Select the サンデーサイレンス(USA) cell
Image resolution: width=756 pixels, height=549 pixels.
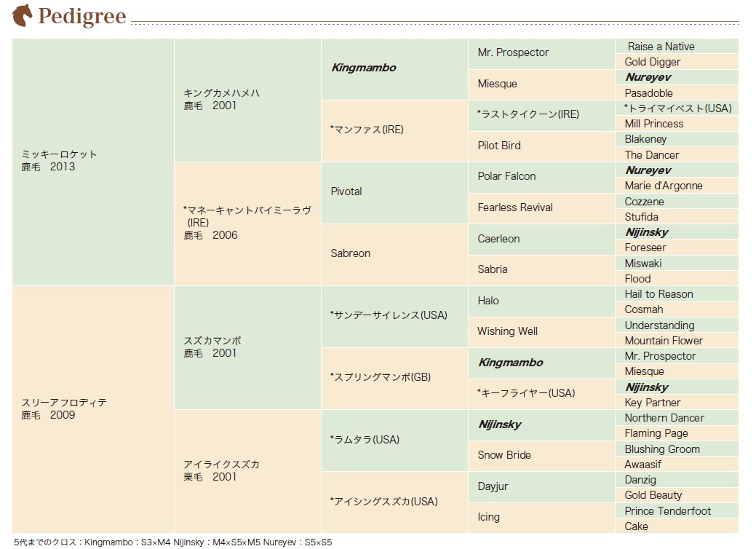pos(394,317)
